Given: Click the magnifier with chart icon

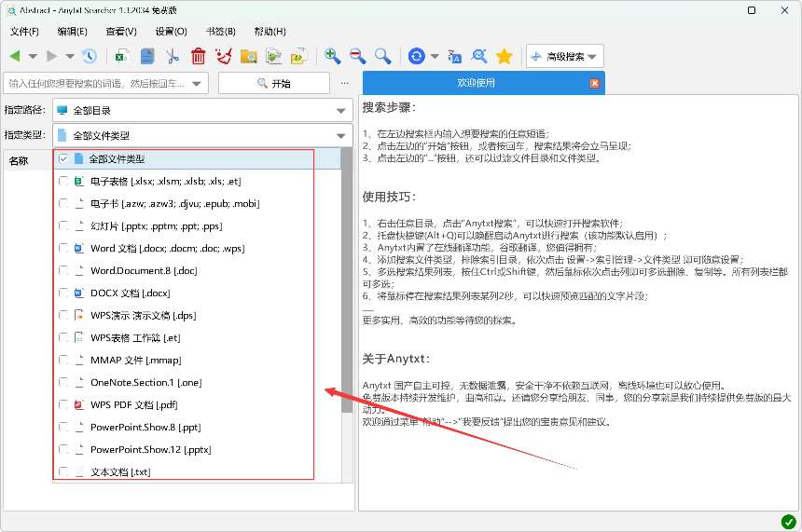Looking at the screenshot, I should 479,56.
